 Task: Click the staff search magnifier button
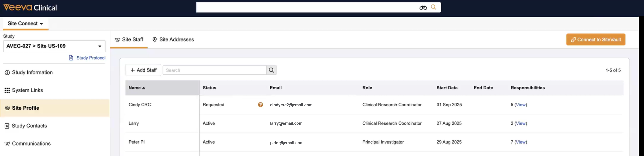click(271, 70)
